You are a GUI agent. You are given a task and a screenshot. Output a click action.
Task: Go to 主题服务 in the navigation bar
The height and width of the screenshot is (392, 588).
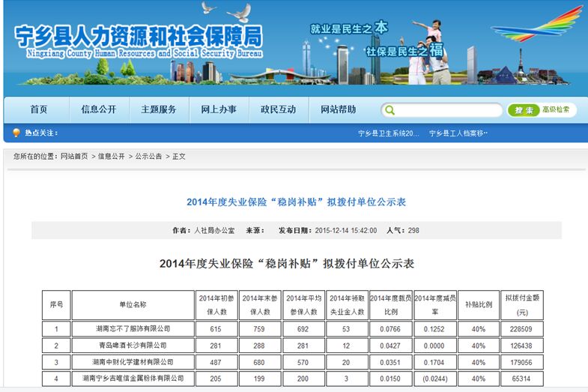tap(159, 109)
